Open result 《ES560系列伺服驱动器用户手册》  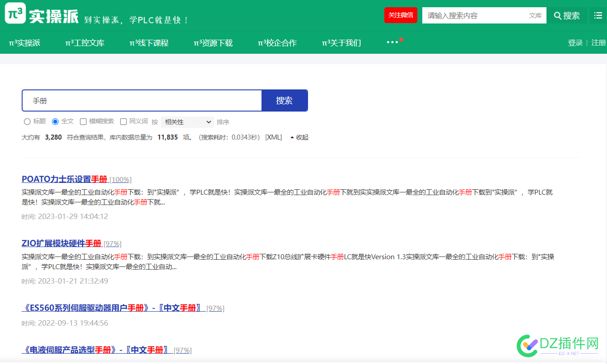click(x=113, y=308)
